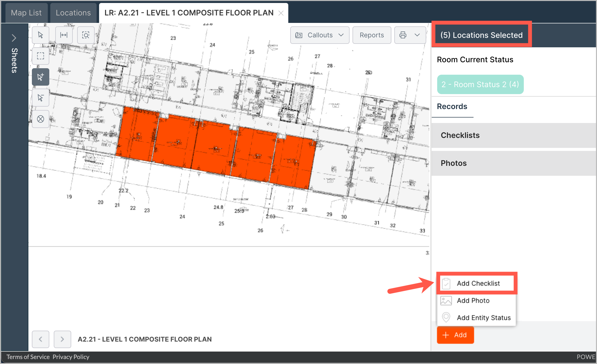Choose Add Checklist from the menu
Screen dimensions: 597x364
click(x=478, y=283)
